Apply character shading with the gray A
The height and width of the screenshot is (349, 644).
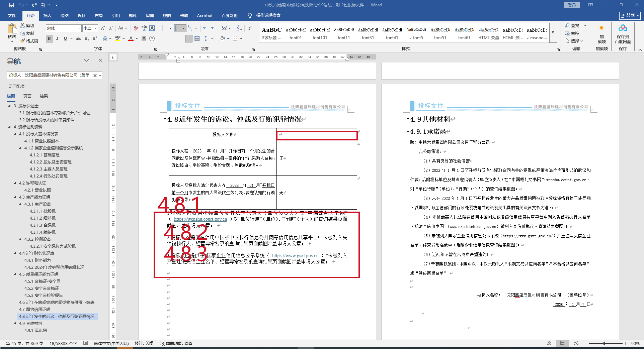(144, 38)
